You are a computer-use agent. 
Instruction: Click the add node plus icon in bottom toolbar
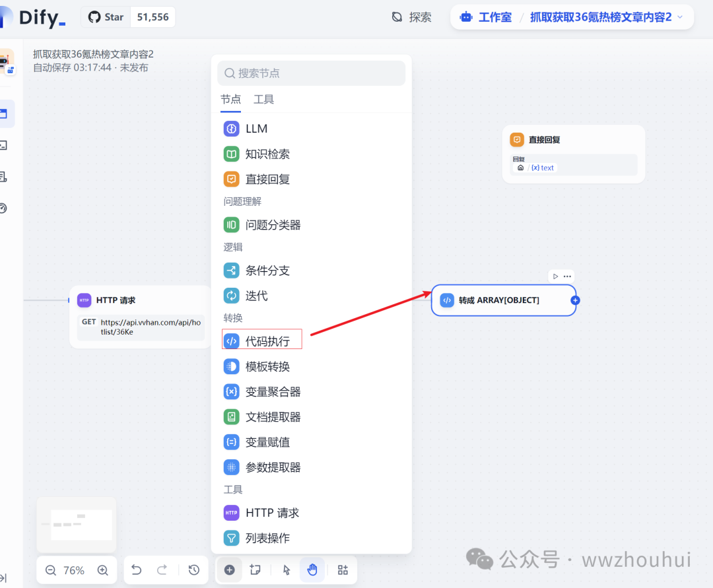tap(229, 570)
